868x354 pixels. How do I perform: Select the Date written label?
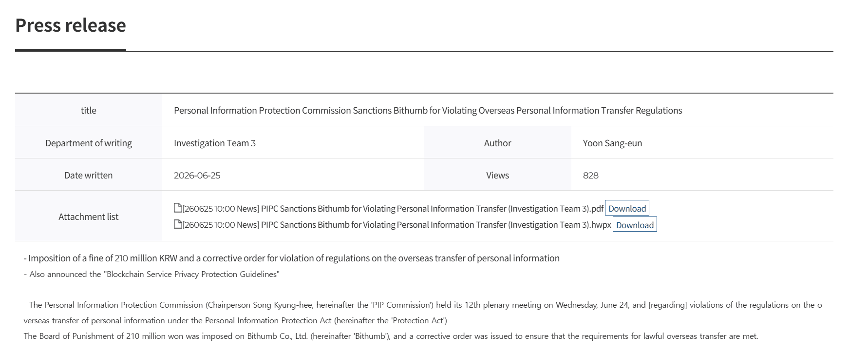(89, 175)
